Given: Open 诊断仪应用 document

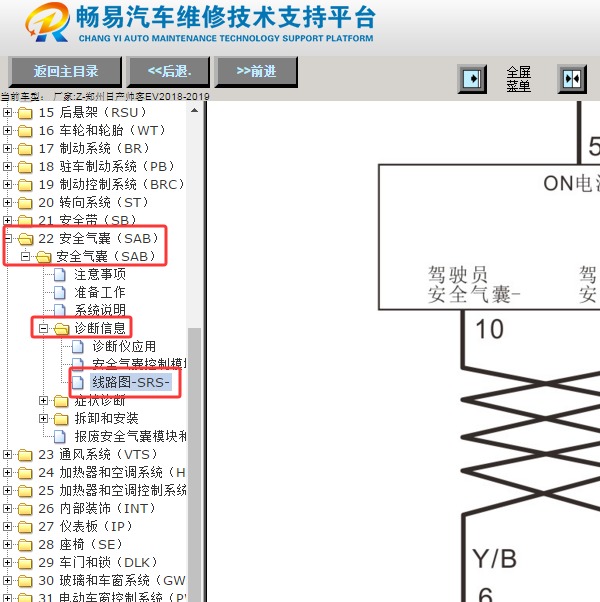Looking at the screenshot, I should [124, 346].
